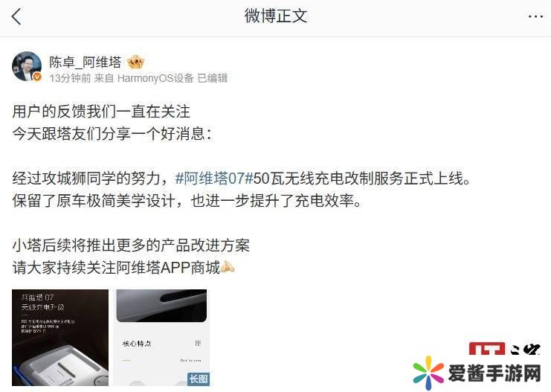Open the second long-image thumbnail
551x392 pixels.
(163, 338)
